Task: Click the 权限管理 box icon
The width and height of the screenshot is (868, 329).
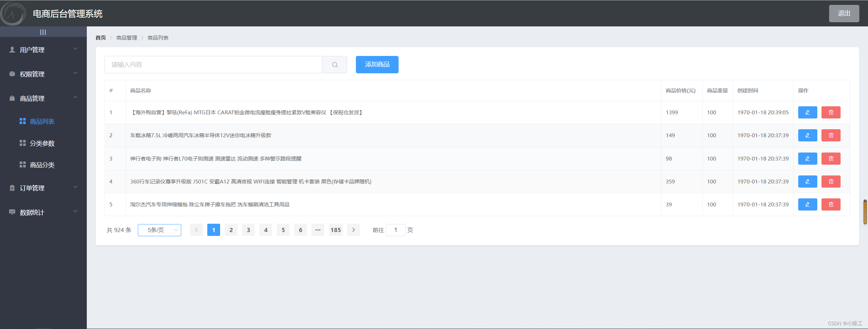Action: tap(12, 74)
